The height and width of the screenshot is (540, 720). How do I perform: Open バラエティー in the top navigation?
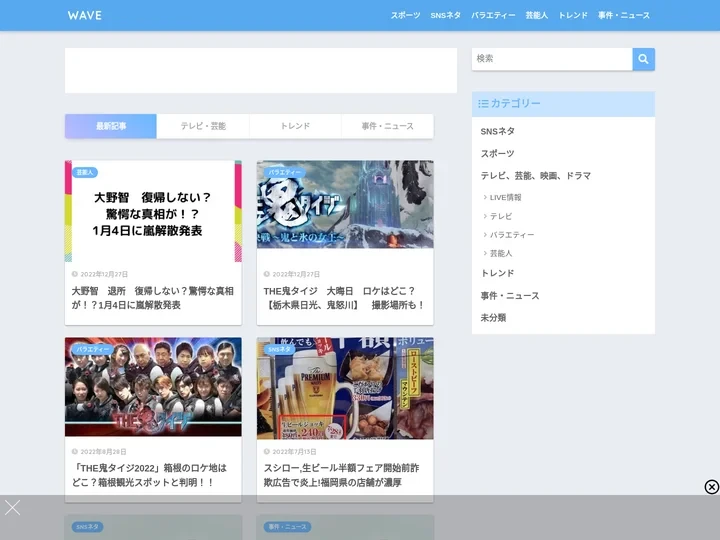(x=493, y=15)
